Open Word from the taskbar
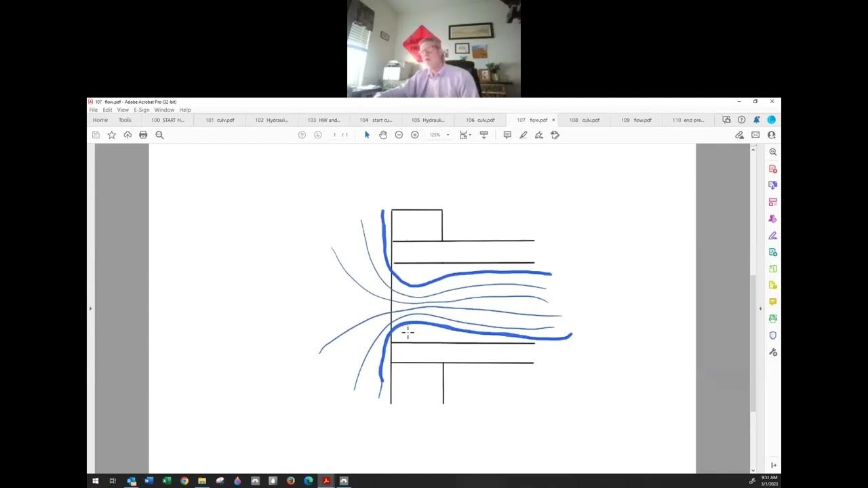 (149, 481)
